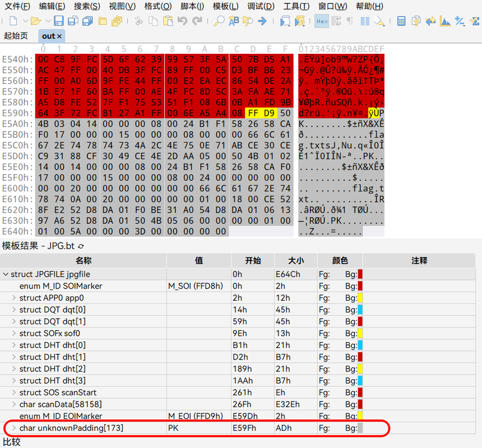This screenshot has height=448, width=482.
Task: Expand struct APP0 app0 row
Action: coord(14,297)
